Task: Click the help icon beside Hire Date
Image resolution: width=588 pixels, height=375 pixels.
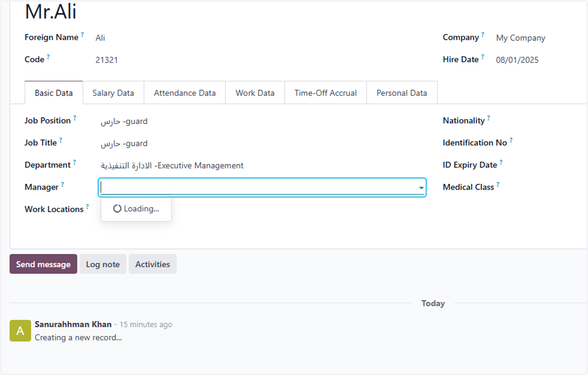Action: click(482, 57)
